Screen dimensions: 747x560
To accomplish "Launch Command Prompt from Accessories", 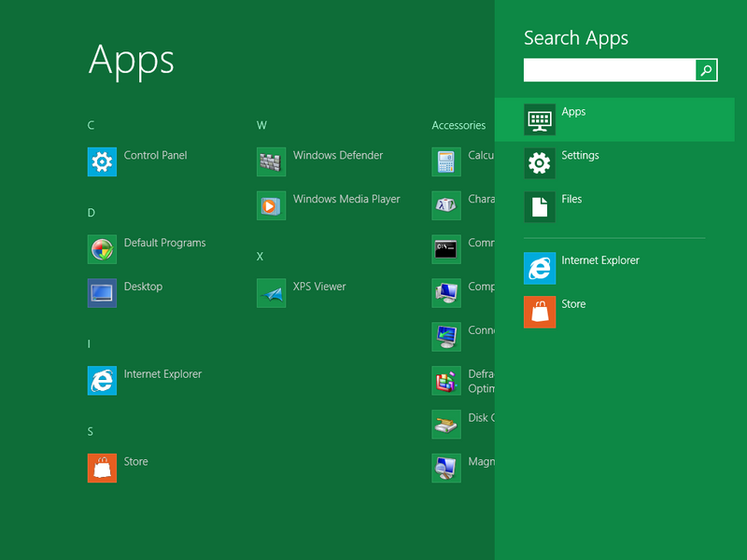I will (446, 249).
